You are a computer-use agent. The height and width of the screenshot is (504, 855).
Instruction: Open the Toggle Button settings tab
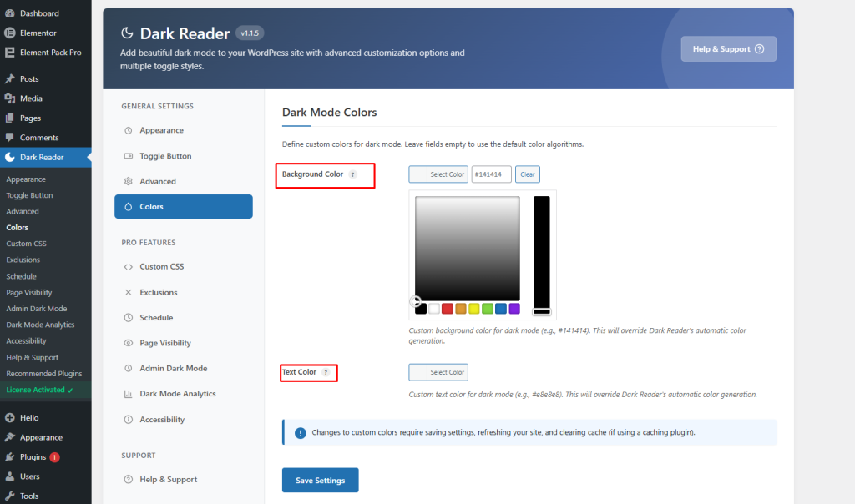[x=183, y=156]
